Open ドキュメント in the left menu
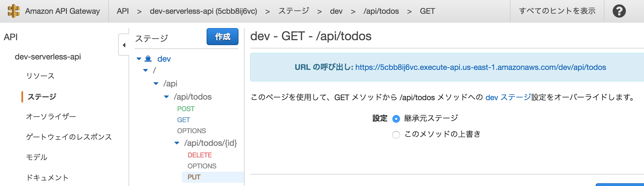 coord(47,178)
